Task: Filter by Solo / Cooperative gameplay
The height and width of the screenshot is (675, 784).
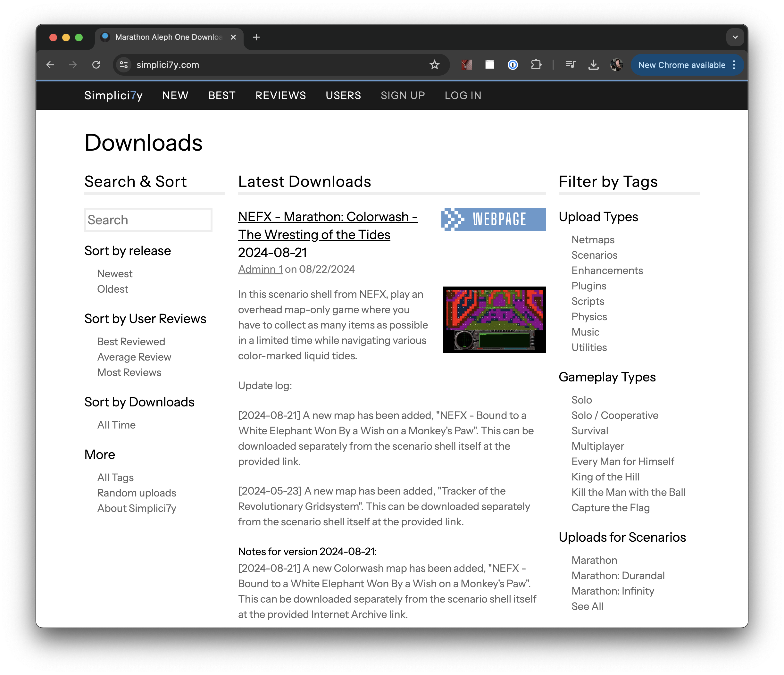Action: (x=615, y=415)
